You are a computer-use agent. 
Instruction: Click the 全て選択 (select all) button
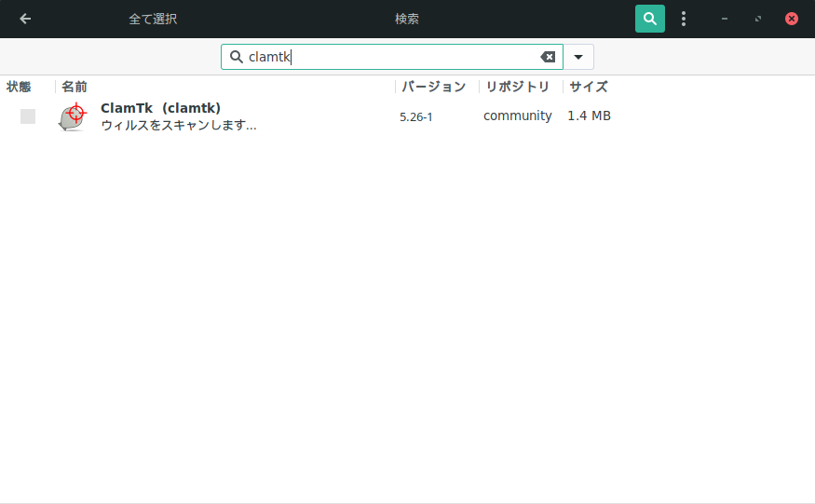(x=153, y=19)
